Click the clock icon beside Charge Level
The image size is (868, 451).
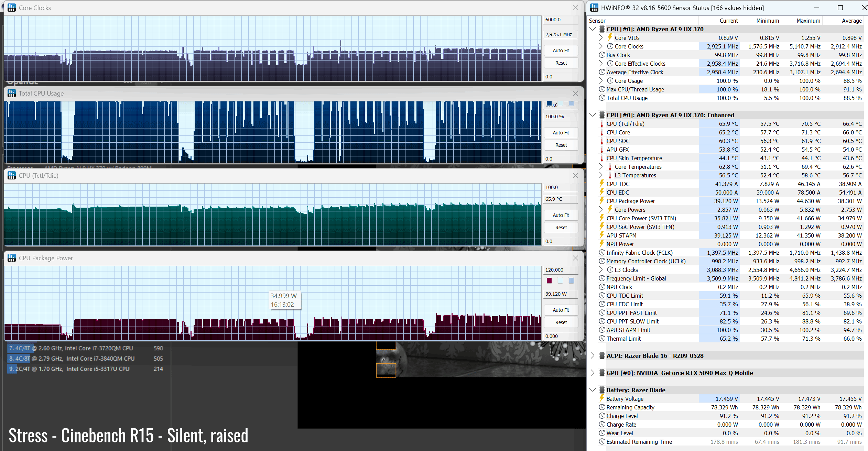click(602, 416)
